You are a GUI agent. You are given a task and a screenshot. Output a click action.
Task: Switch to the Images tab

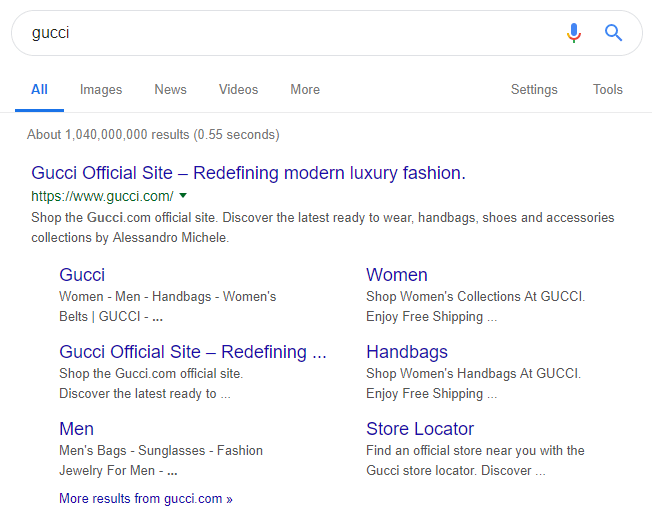[x=101, y=89]
